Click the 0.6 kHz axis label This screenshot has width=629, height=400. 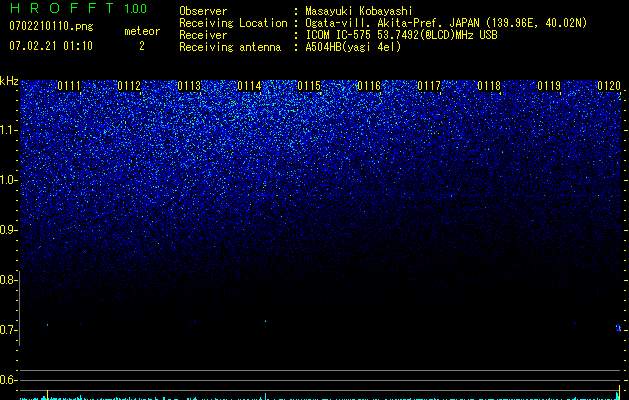8,380
